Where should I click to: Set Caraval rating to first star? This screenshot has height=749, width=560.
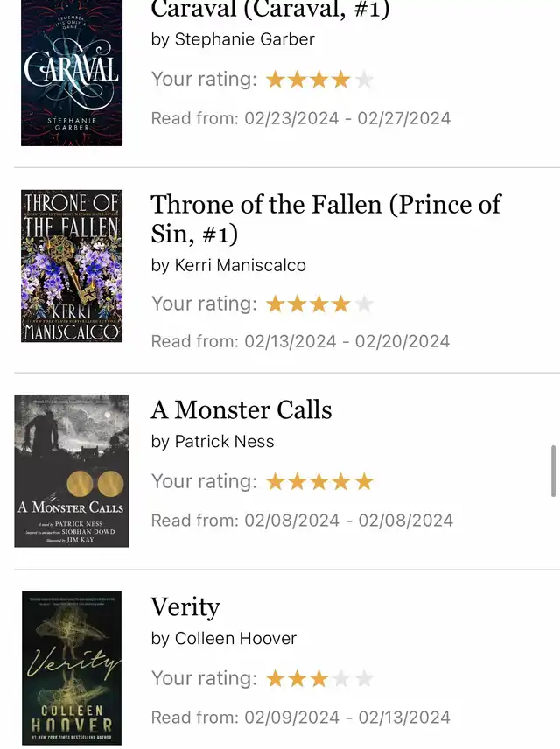276,80
